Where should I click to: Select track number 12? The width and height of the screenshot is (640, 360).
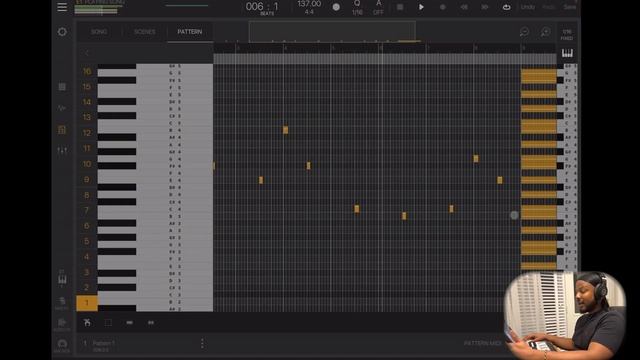click(87, 133)
